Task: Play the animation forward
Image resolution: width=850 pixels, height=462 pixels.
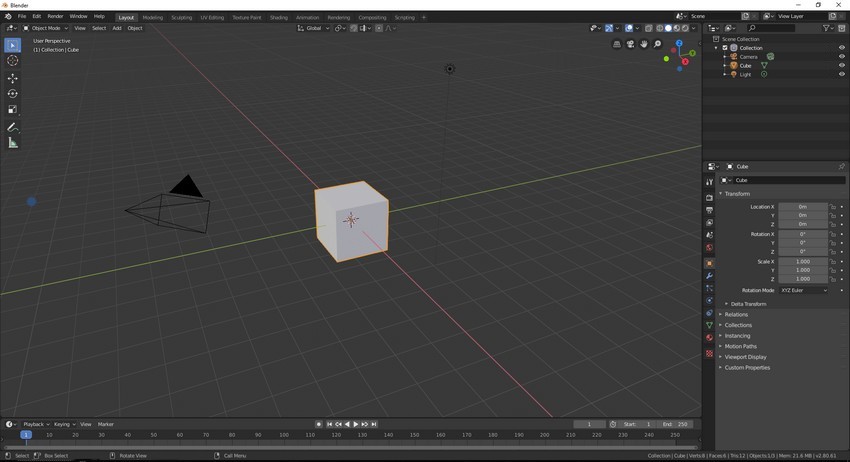Action: click(x=356, y=424)
